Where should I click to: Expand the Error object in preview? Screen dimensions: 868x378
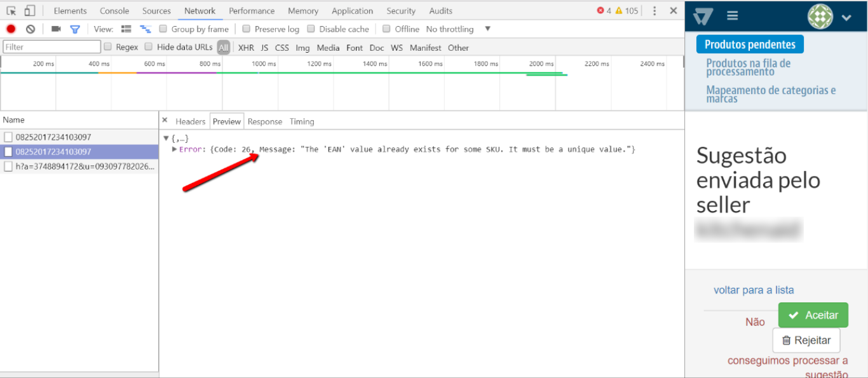coord(175,149)
